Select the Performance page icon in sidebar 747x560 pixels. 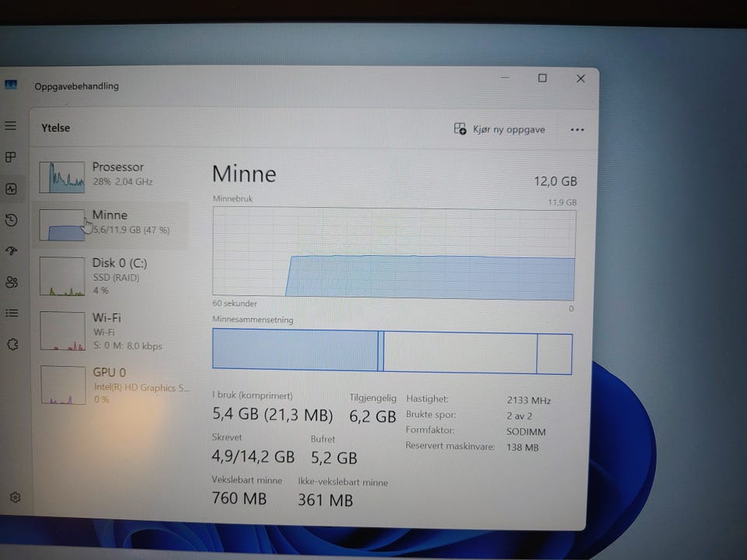click(12, 189)
